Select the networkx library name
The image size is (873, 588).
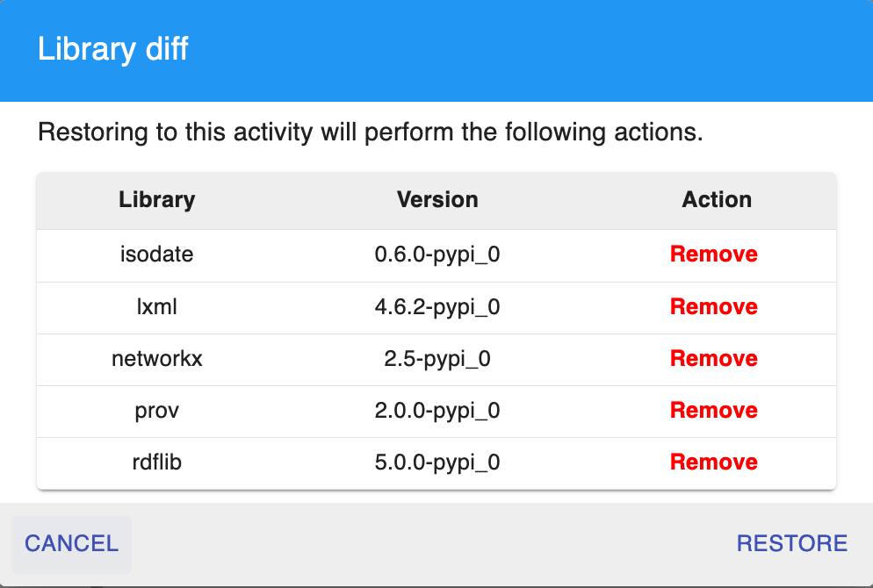[x=156, y=358]
